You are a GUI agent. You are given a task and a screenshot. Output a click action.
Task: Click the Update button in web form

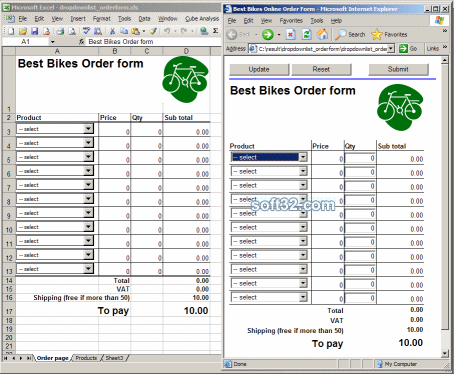pos(259,69)
